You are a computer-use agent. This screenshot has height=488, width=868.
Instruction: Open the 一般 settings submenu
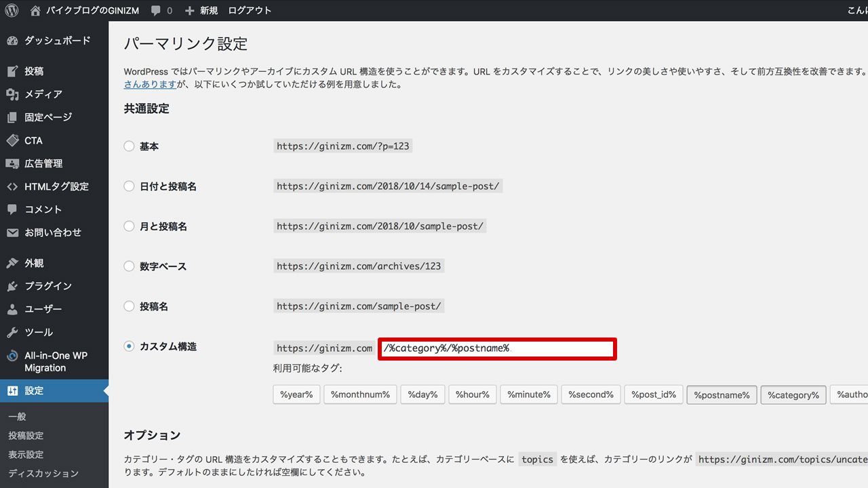[17, 417]
